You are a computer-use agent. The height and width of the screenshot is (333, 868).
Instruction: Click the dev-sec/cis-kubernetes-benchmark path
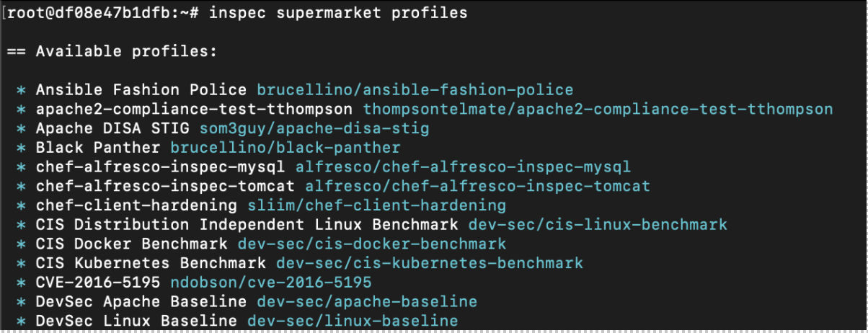[430, 263]
